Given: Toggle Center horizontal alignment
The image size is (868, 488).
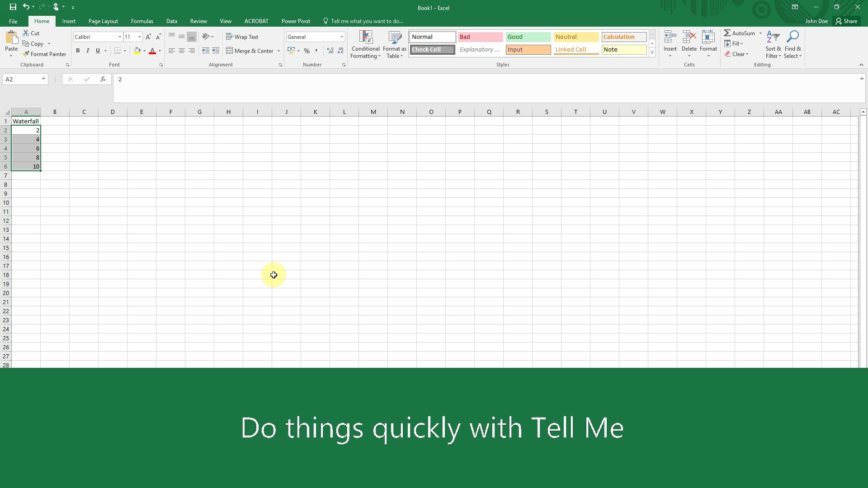Looking at the screenshot, I should 182,51.
